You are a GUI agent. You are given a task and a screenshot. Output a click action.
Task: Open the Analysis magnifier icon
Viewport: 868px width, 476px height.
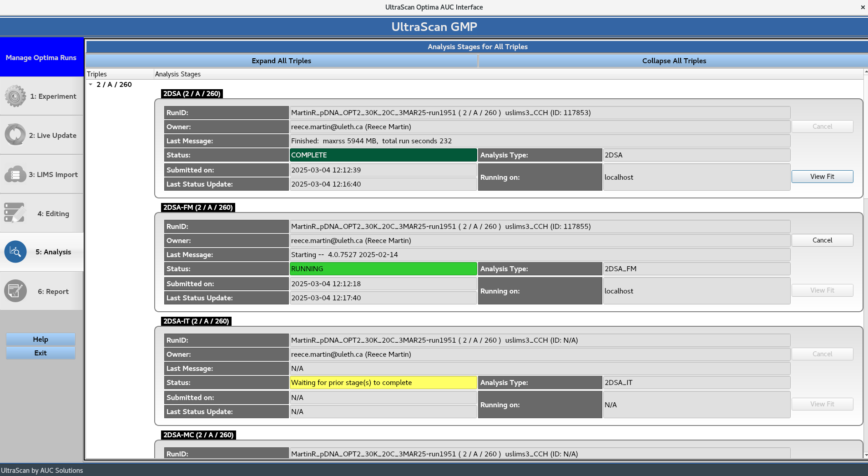click(x=15, y=252)
